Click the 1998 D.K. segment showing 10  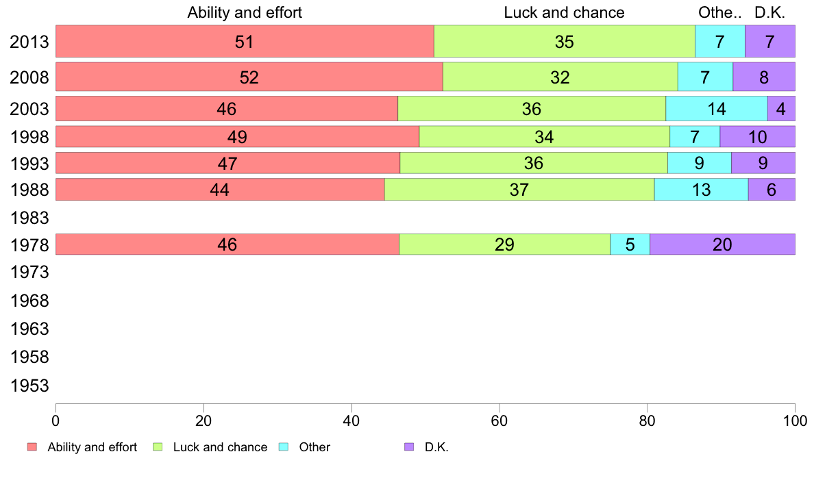pos(757,137)
